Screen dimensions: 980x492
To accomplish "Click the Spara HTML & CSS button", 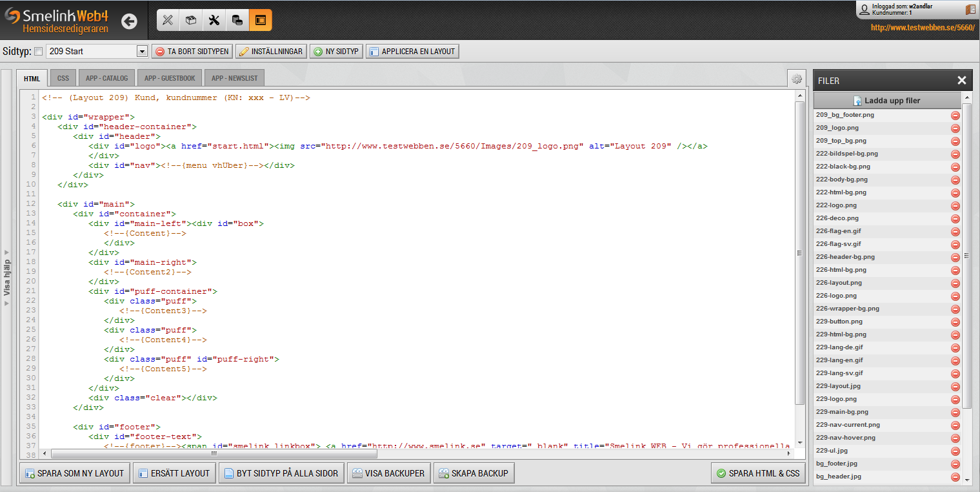I will (x=758, y=473).
